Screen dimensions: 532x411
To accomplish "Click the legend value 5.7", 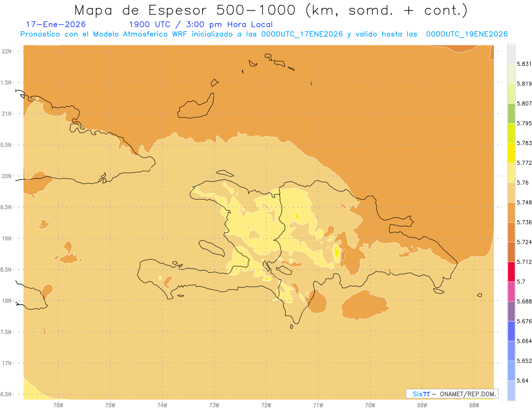I will [x=521, y=282].
